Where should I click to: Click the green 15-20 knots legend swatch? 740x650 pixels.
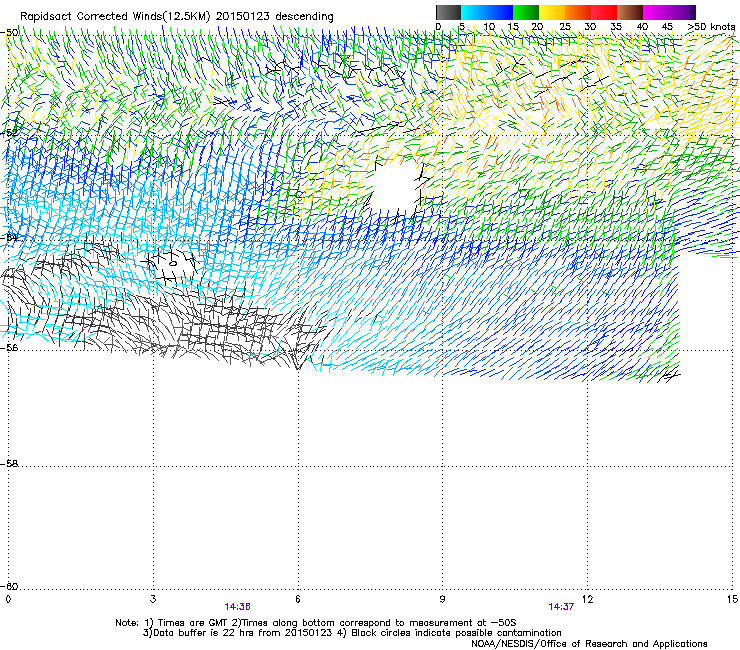pyautogui.click(x=526, y=12)
